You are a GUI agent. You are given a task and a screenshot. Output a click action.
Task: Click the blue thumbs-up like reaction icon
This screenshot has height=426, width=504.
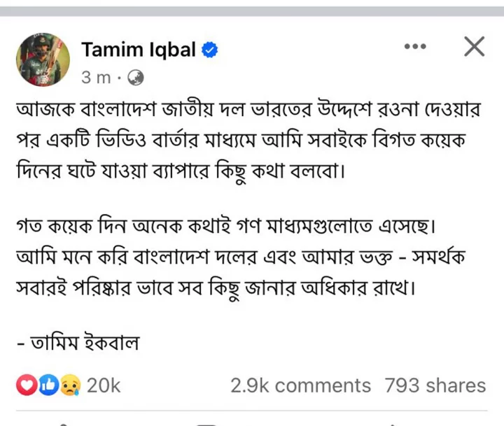pyautogui.click(x=47, y=385)
